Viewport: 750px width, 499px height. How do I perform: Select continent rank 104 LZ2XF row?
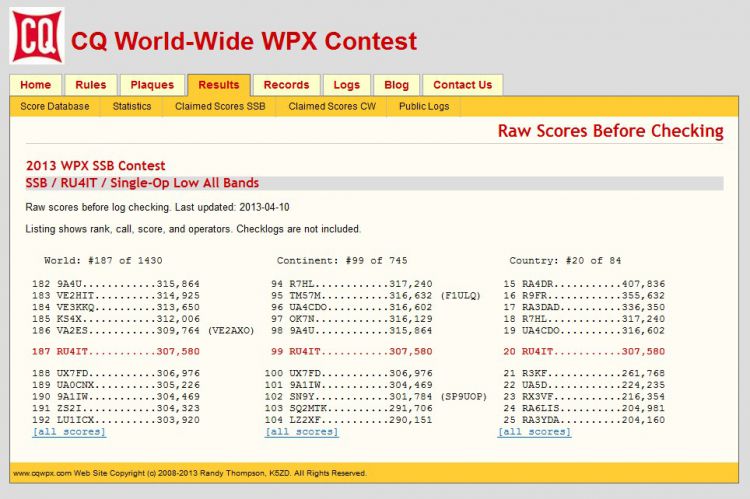(x=348, y=420)
